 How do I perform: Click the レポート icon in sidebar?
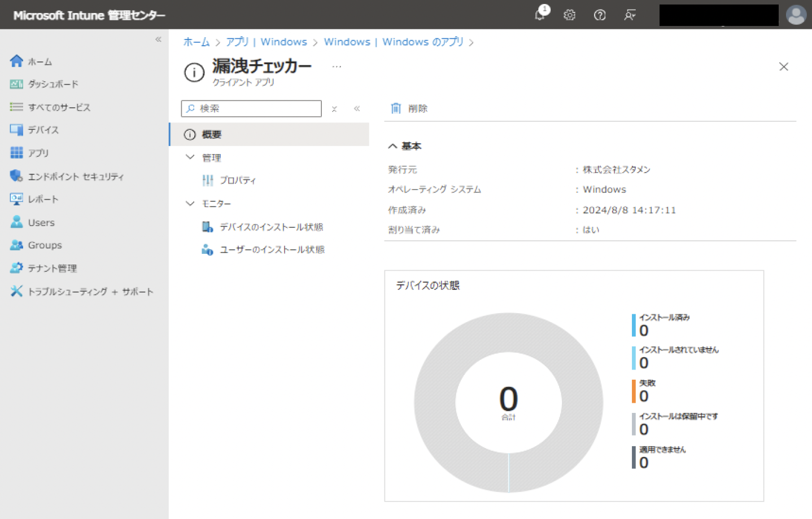[16, 199]
